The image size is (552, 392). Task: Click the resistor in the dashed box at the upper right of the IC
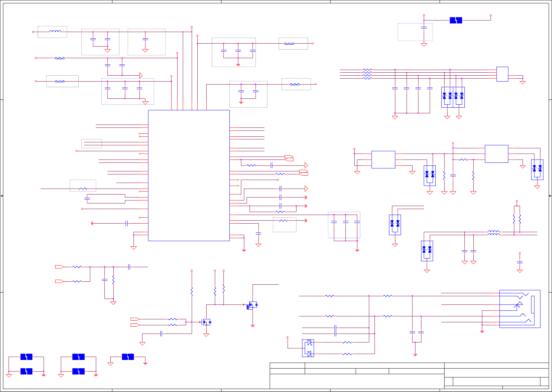(x=289, y=43)
